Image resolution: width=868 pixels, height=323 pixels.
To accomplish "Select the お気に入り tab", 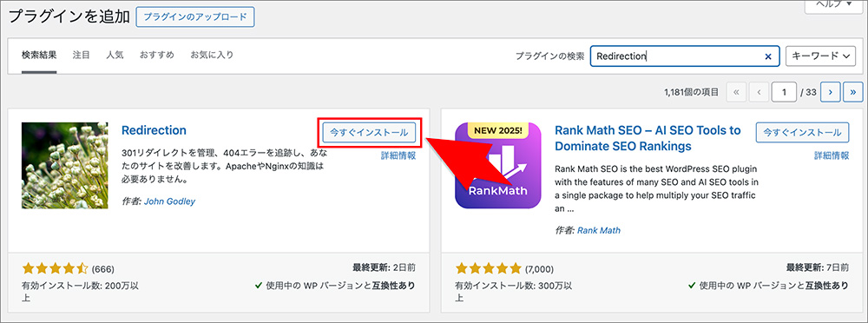I will pos(212,55).
